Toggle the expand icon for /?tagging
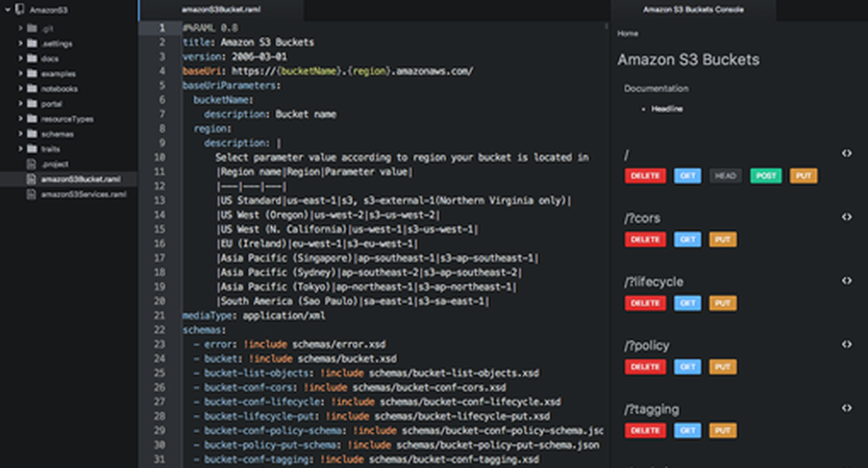Viewport: 868px width, 468px height. click(847, 408)
